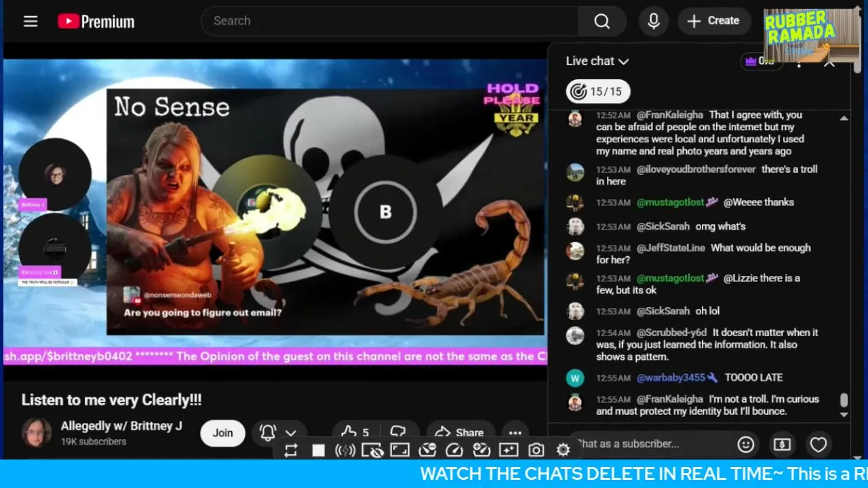Go to YouTube Premium home logo
868x488 pixels.
[x=96, y=22]
